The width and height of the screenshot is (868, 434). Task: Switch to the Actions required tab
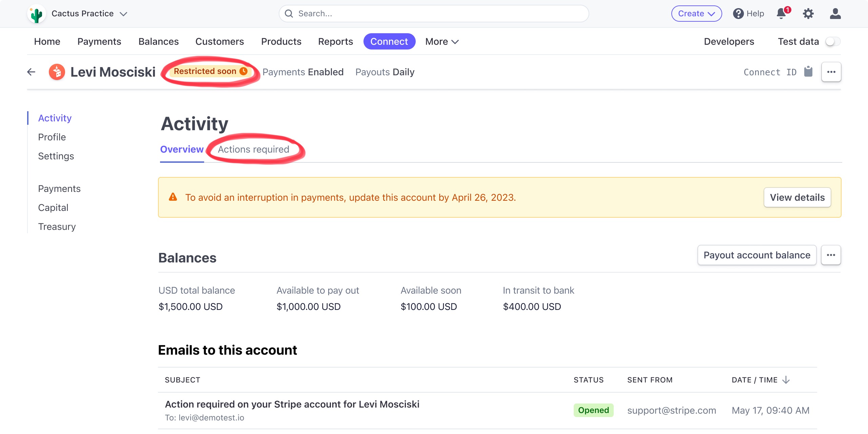pos(254,150)
